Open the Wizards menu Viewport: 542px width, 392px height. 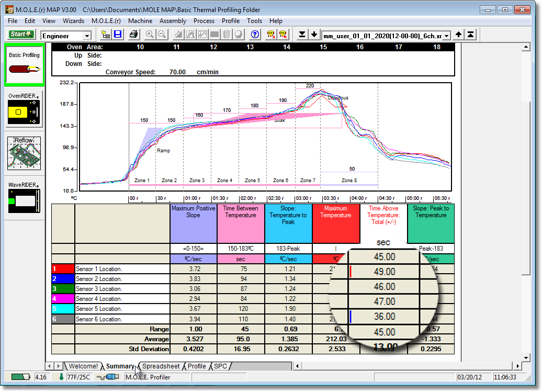coord(73,21)
